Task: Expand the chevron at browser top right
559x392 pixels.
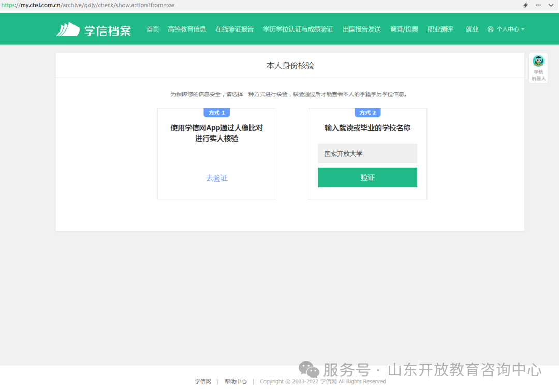Action: coord(551,5)
